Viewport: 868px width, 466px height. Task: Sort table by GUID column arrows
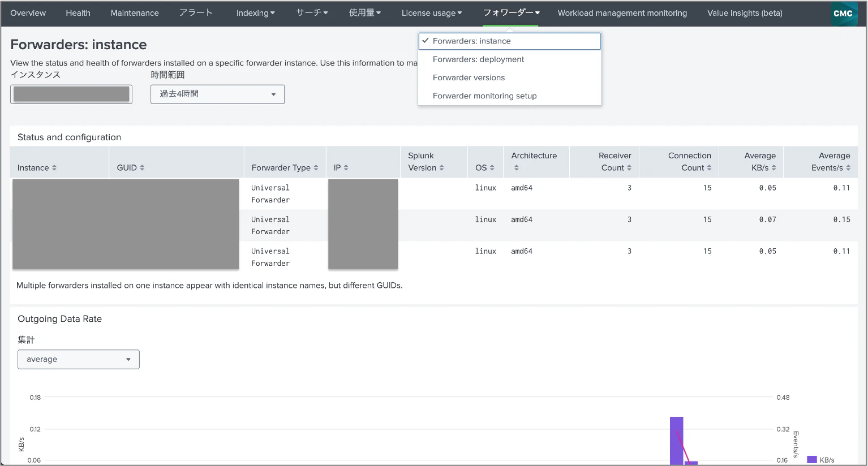pyautogui.click(x=142, y=168)
